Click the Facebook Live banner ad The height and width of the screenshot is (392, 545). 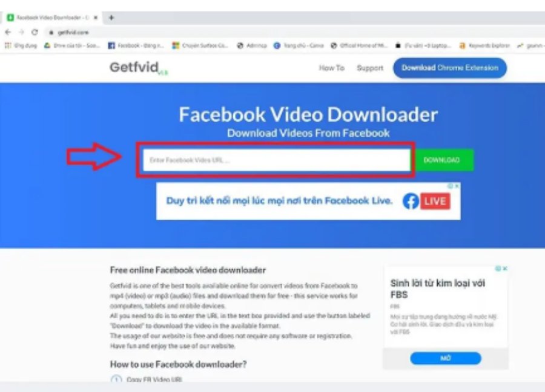tap(308, 201)
